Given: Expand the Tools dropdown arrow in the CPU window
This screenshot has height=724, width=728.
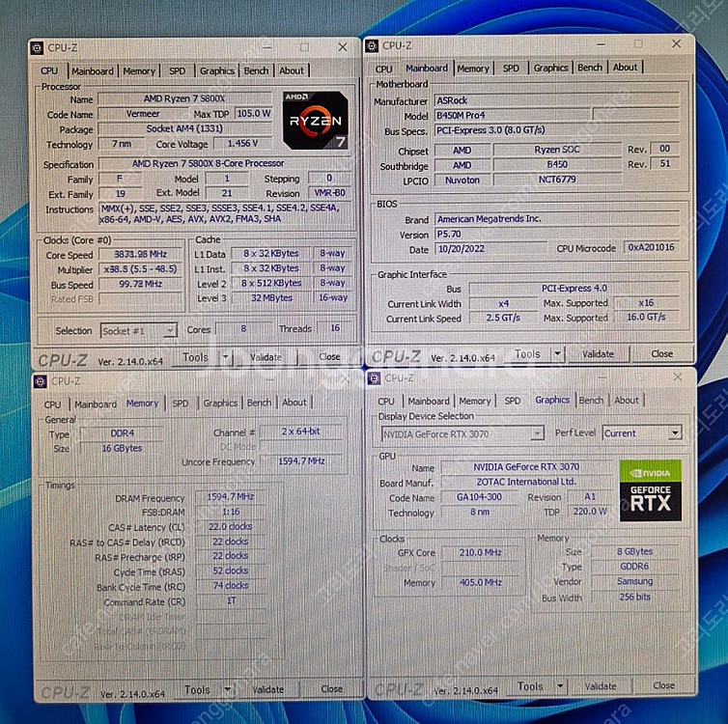Looking at the screenshot, I should [x=226, y=357].
